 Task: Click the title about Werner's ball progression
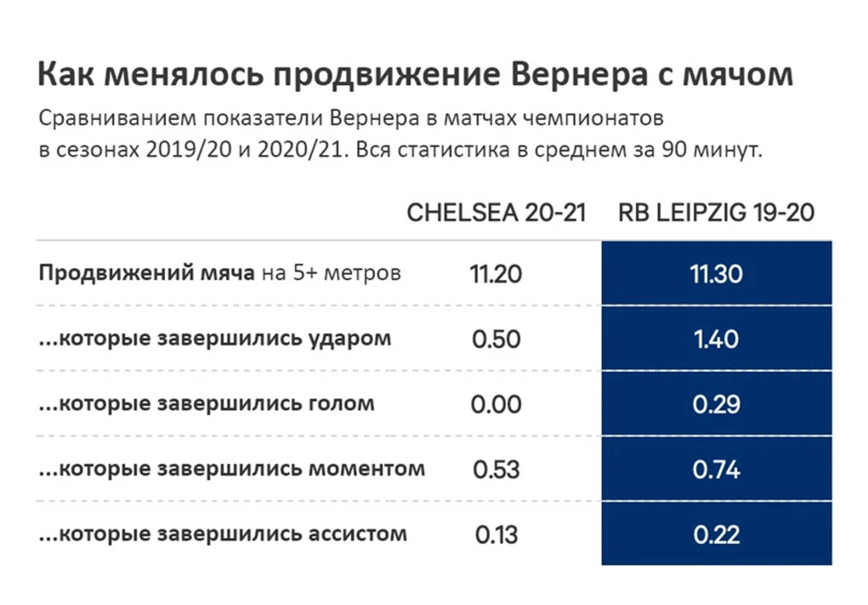click(x=415, y=75)
